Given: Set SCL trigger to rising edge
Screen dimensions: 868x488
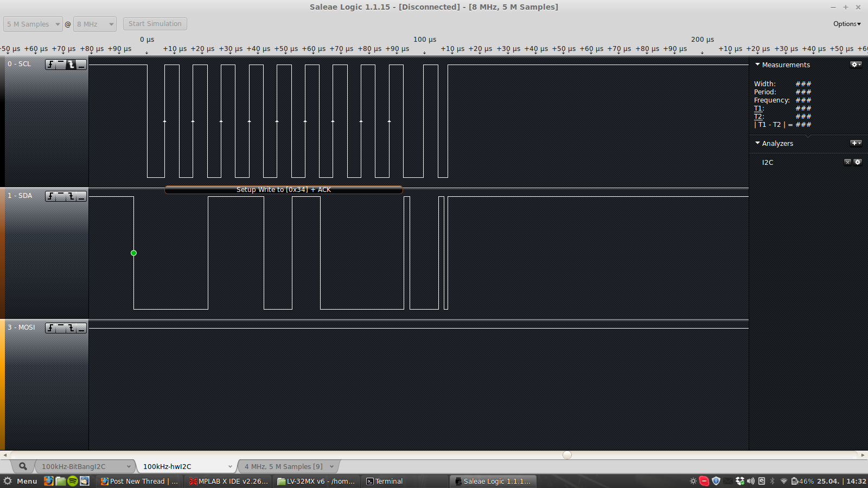Looking at the screenshot, I should pyautogui.click(x=50, y=65).
